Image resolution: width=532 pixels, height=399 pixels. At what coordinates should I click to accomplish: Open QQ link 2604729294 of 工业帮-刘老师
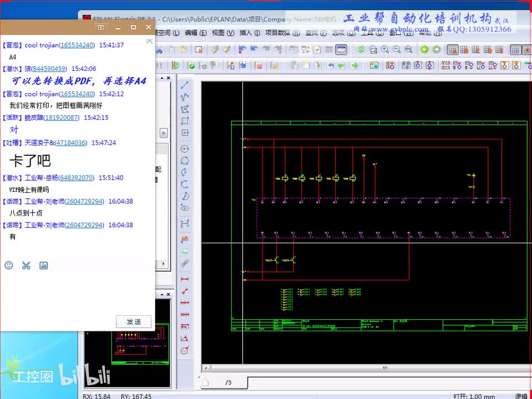point(84,202)
